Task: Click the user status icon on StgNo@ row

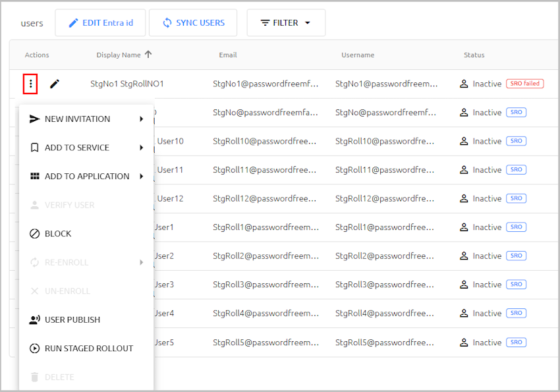Action: (x=464, y=113)
